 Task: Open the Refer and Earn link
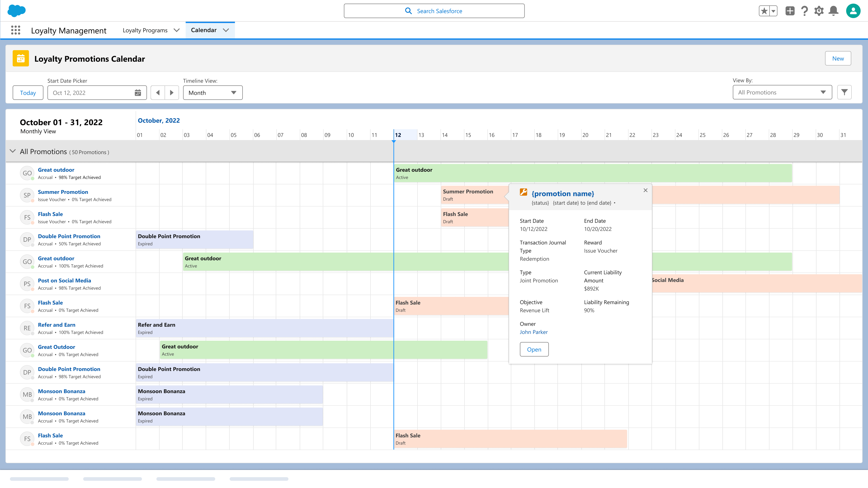pyautogui.click(x=57, y=325)
